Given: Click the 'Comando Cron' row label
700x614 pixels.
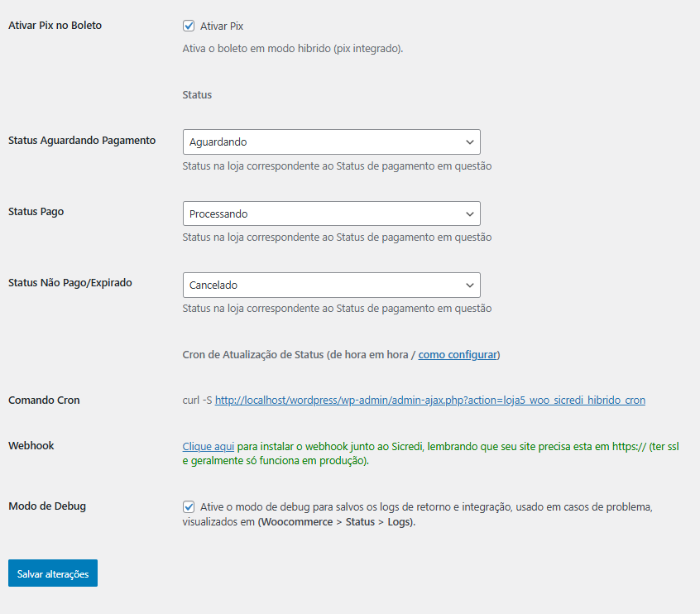Looking at the screenshot, I should pyautogui.click(x=44, y=401).
